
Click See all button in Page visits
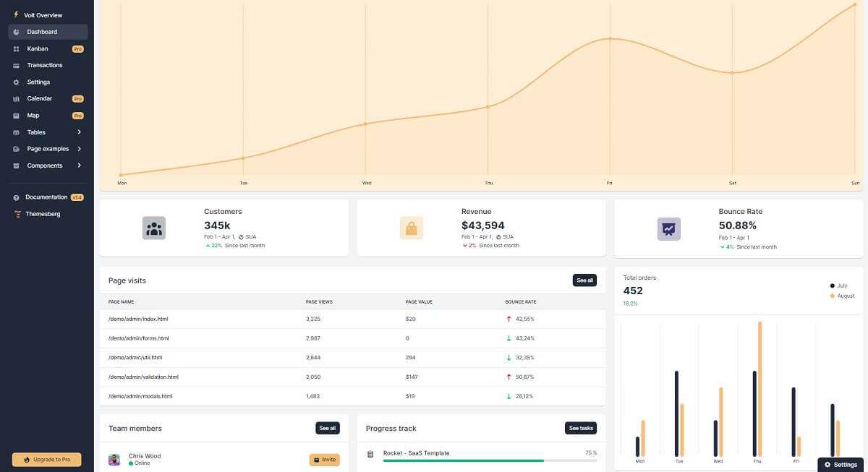click(584, 280)
